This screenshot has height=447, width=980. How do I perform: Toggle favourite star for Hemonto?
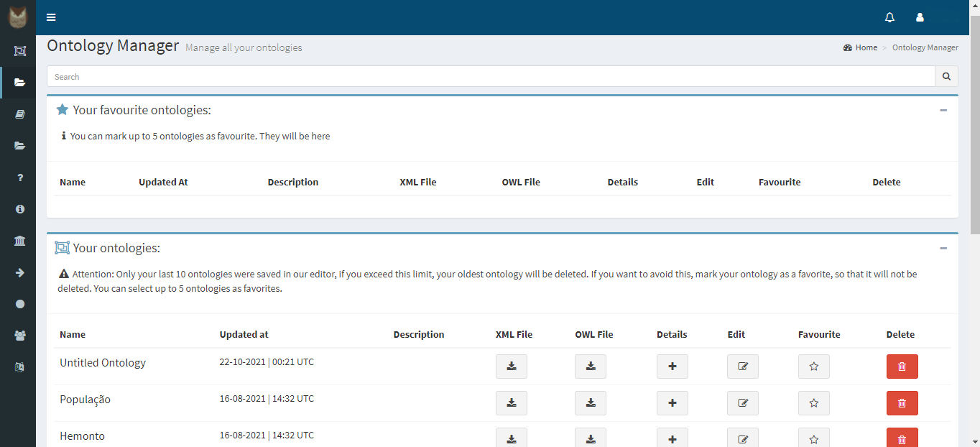pos(813,438)
